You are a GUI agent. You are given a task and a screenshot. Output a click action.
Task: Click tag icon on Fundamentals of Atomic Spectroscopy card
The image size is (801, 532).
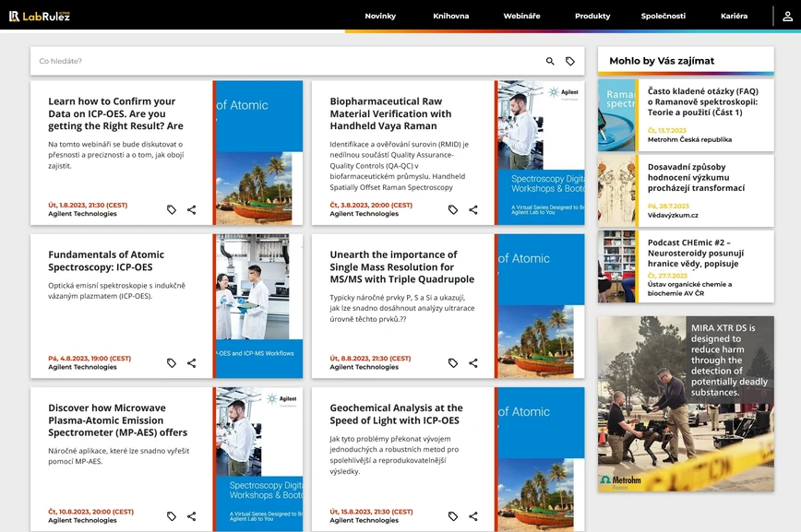pyautogui.click(x=172, y=363)
